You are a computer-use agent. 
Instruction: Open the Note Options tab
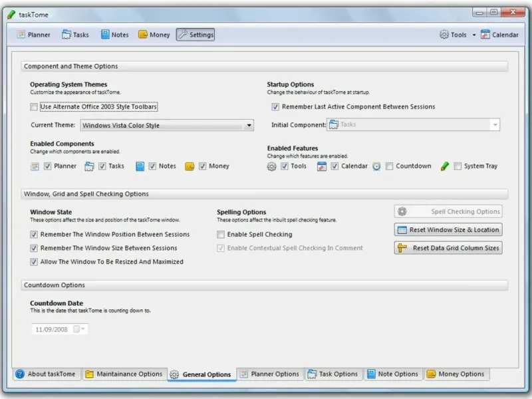pos(392,374)
